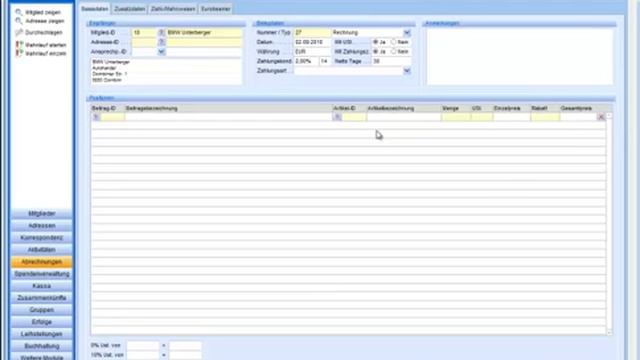Open the Zahl-/Mahnwesen tab
This screenshot has height=360, width=640.
pyautogui.click(x=173, y=9)
